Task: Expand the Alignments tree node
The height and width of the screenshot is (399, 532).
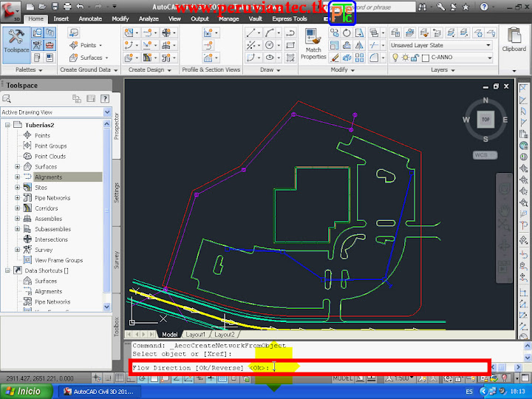Action: (x=17, y=177)
